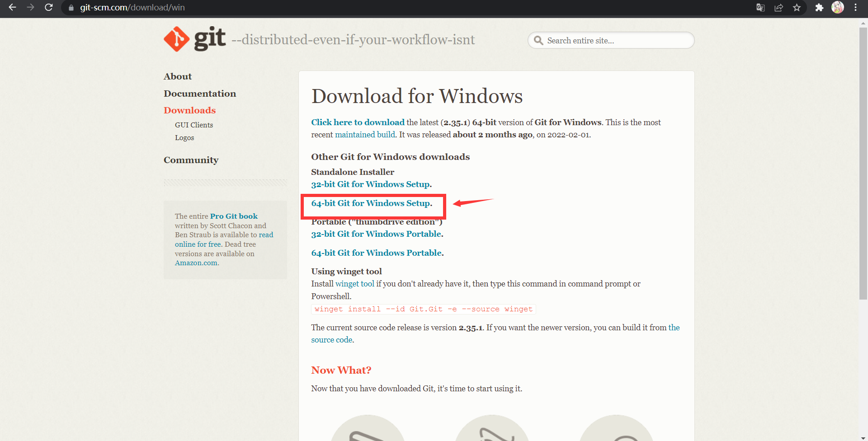
Task: Bookmark this page with the star icon
Action: [797, 8]
